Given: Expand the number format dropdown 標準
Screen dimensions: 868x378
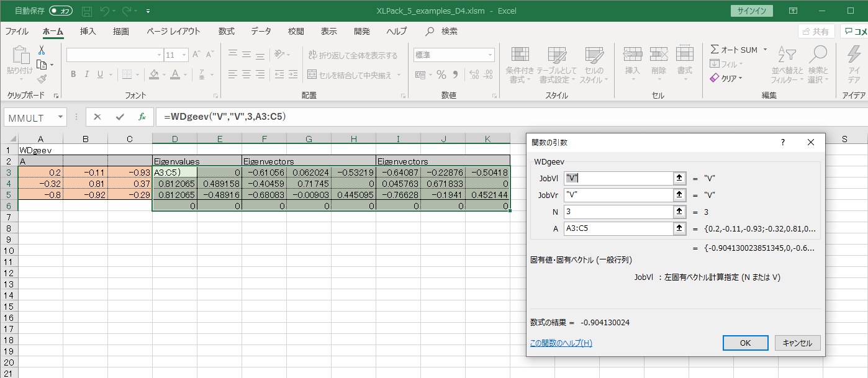Looking at the screenshot, I should [x=489, y=55].
